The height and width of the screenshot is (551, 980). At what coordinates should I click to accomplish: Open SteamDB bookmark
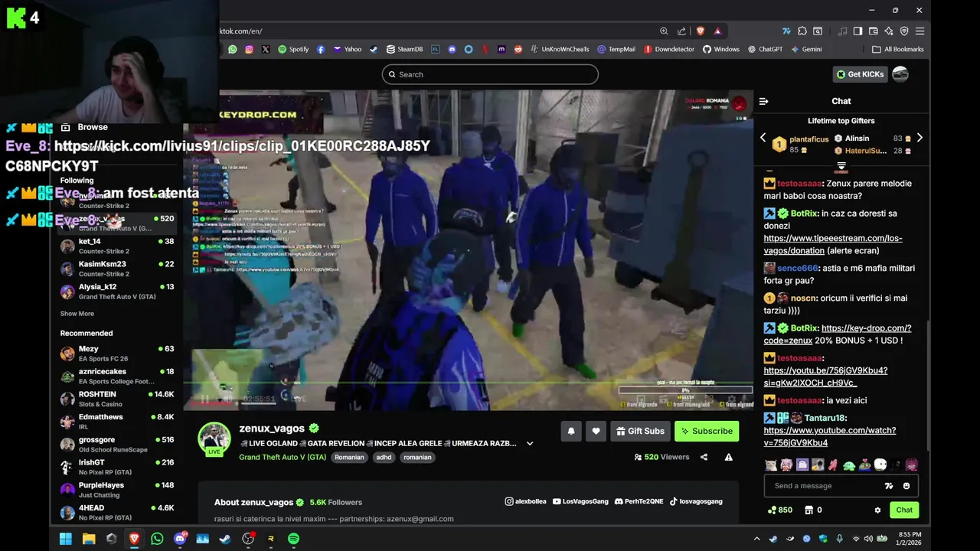[x=404, y=49]
